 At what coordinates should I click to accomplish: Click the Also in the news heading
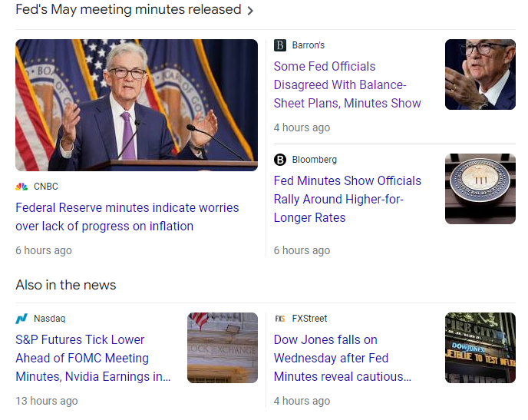coord(66,285)
